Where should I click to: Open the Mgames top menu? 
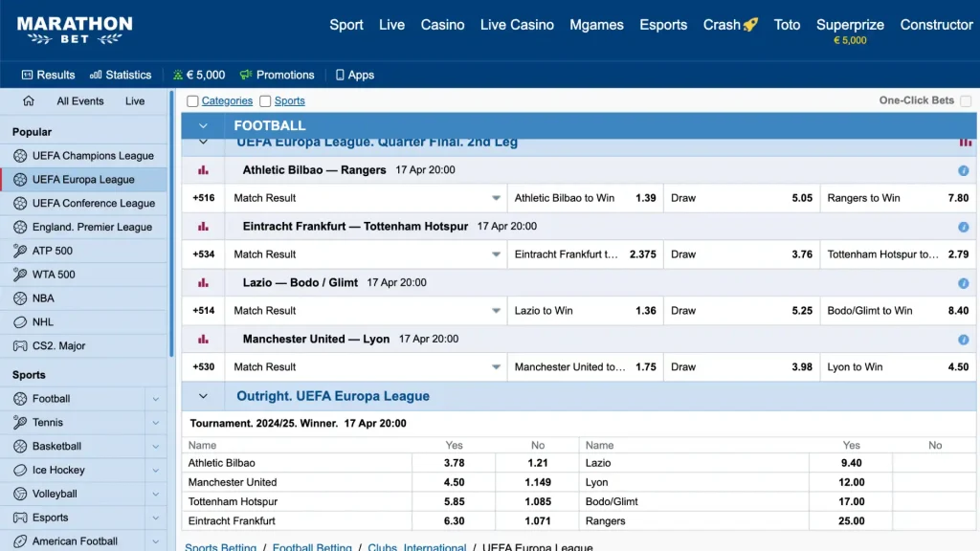tap(596, 25)
